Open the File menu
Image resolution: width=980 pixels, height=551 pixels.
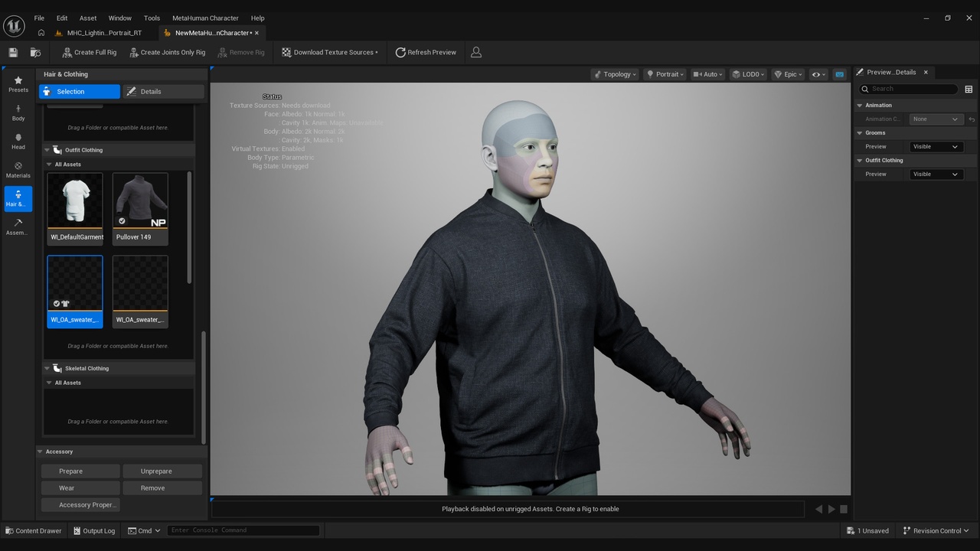(x=39, y=18)
